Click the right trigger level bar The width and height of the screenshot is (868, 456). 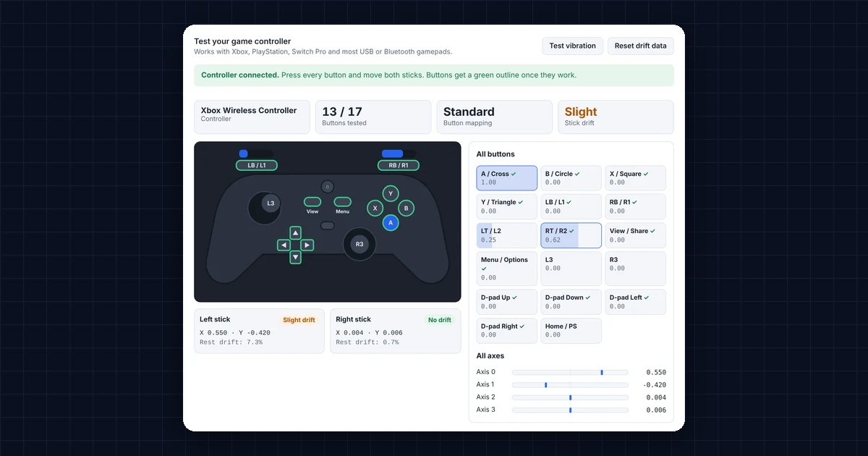point(399,153)
